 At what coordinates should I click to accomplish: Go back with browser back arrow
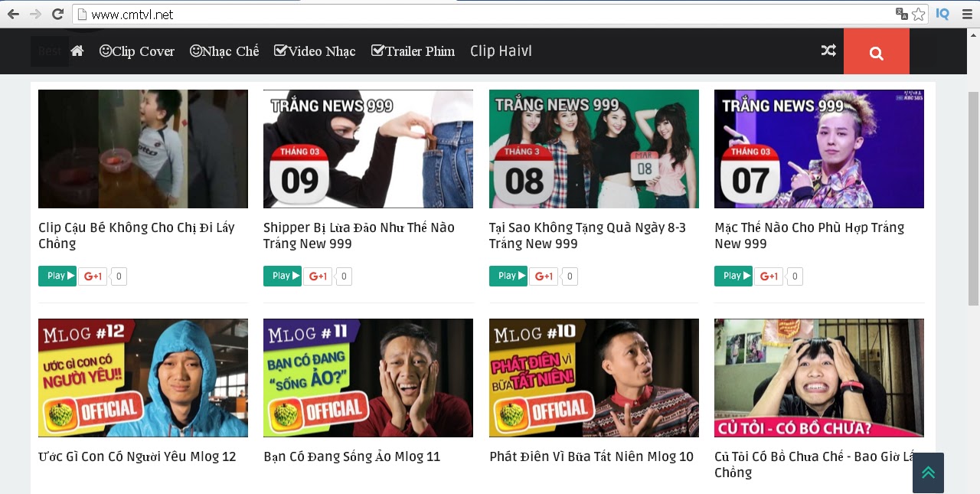click(13, 14)
